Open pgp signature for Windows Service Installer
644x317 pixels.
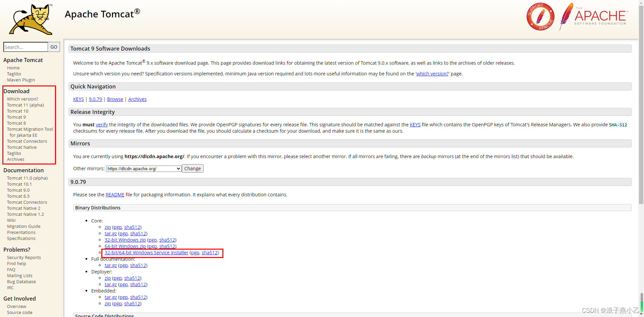195,253
